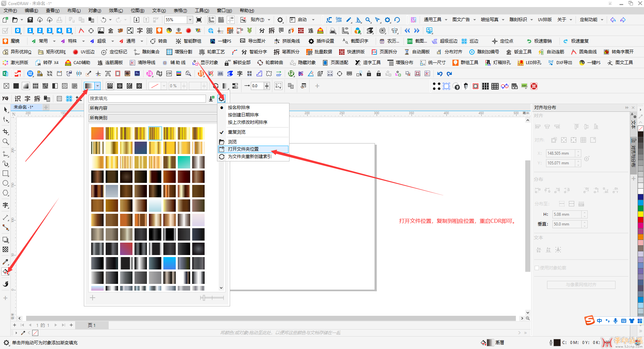Pick the teal gradient swatch in fill picker
The height and width of the screenshot is (349, 644).
tap(184, 162)
